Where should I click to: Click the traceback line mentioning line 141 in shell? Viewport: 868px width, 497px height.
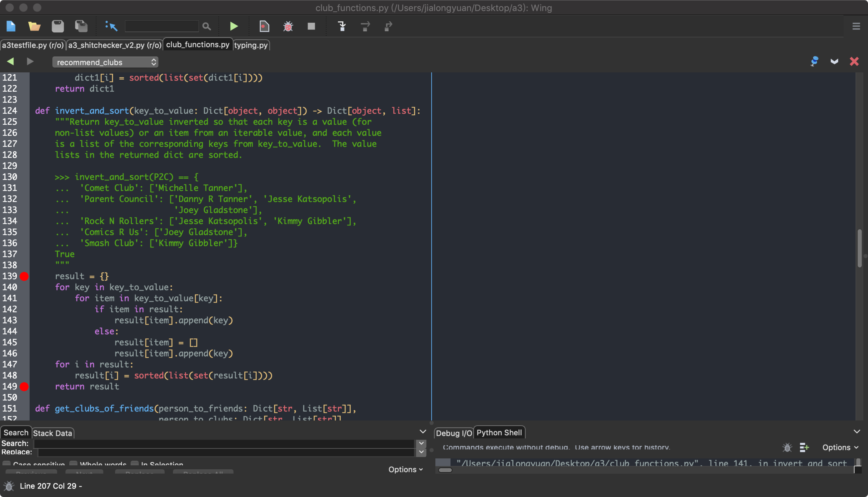tap(651, 463)
